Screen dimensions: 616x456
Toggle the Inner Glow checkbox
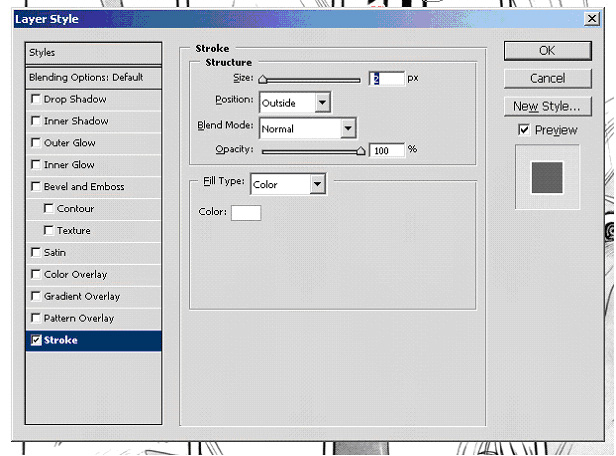[36, 165]
